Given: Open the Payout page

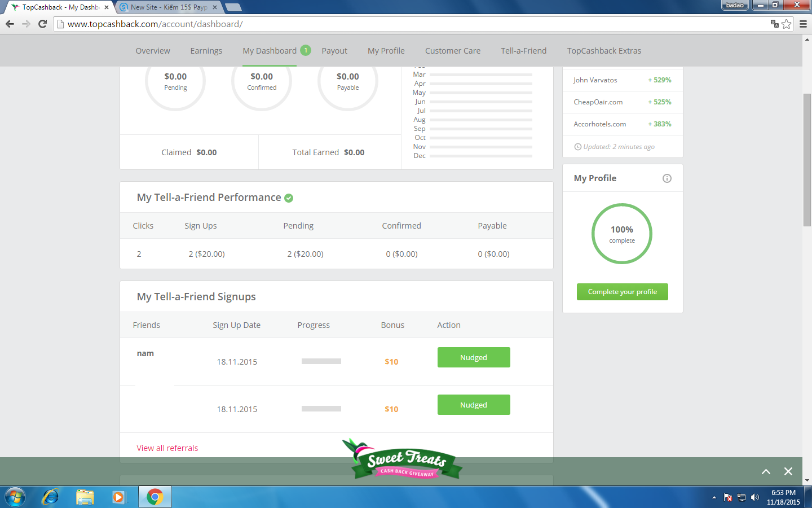Looking at the screenshot, I should (334, 51).
